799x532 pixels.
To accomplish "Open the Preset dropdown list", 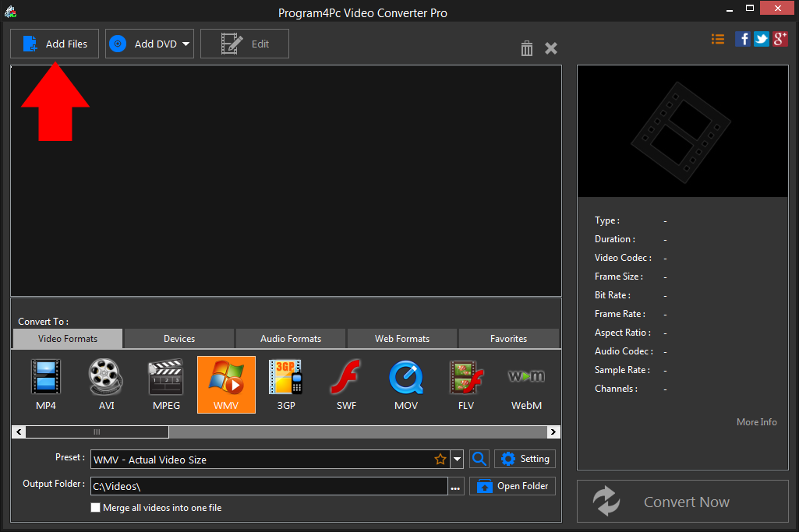I will pos(457,459).
